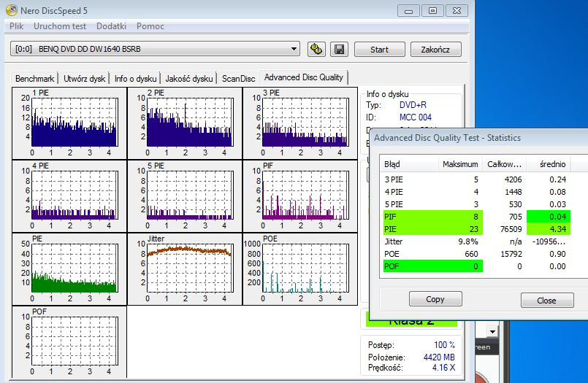The image size is (588, 383).
Task: Click the Maksimum column header
Action: pos(460,164)
